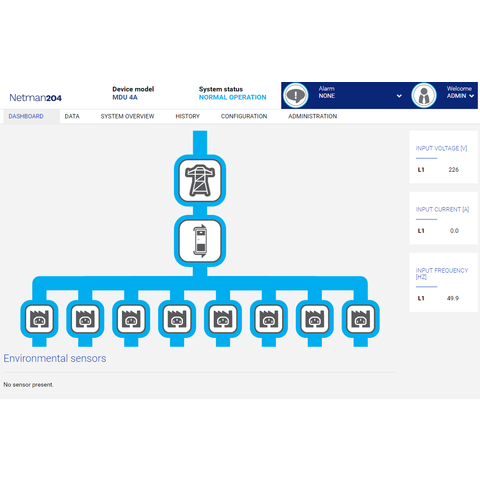Click the Input Voltage panel
This screenshot has height=480, width=480.
[x=443, y=157]
